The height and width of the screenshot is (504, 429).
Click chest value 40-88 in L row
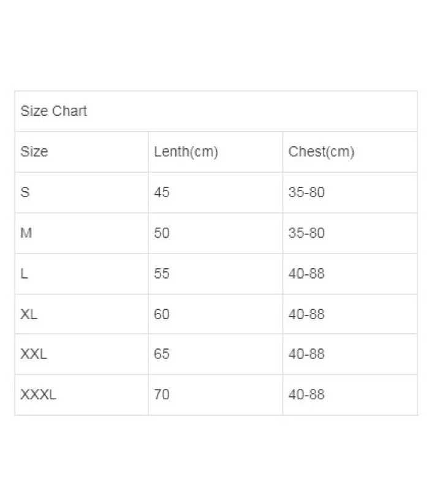306,273
